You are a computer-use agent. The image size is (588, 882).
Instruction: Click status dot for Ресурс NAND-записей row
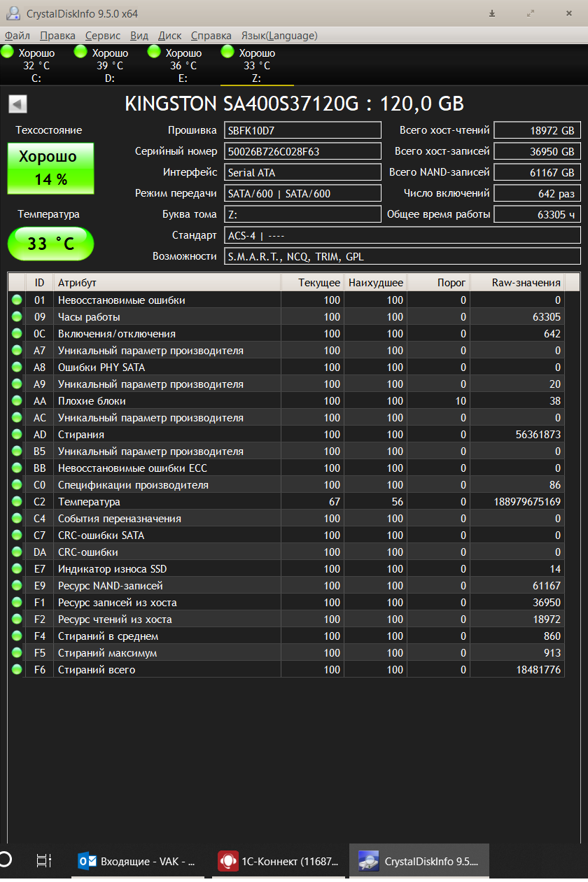pos(17,586)
